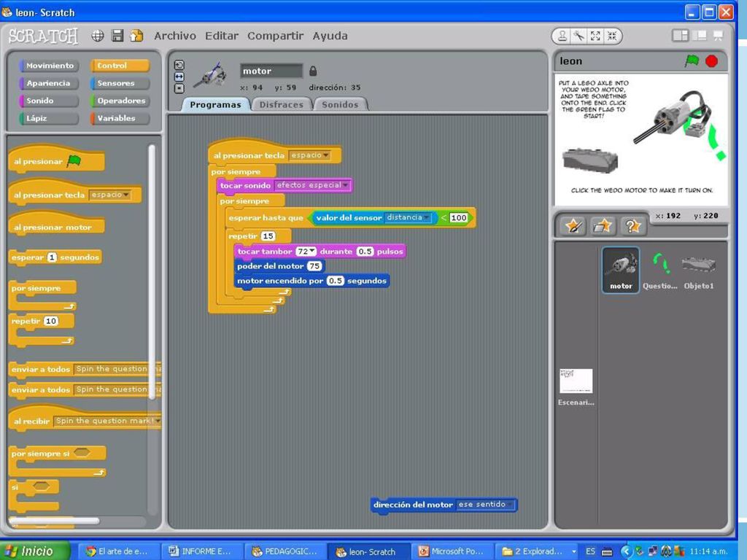Set rotation style to can rotate
Viewport: 747px width, 560px height.
[x=179, y=65]
